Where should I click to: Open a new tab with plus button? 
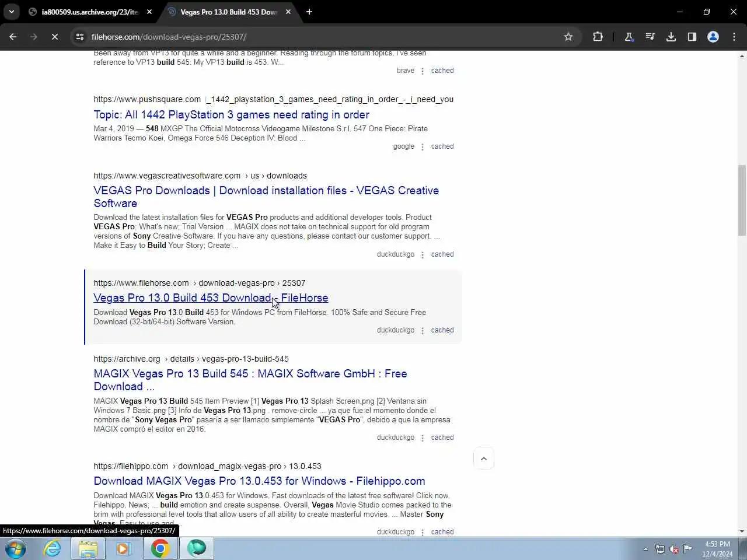click(309, 12)
